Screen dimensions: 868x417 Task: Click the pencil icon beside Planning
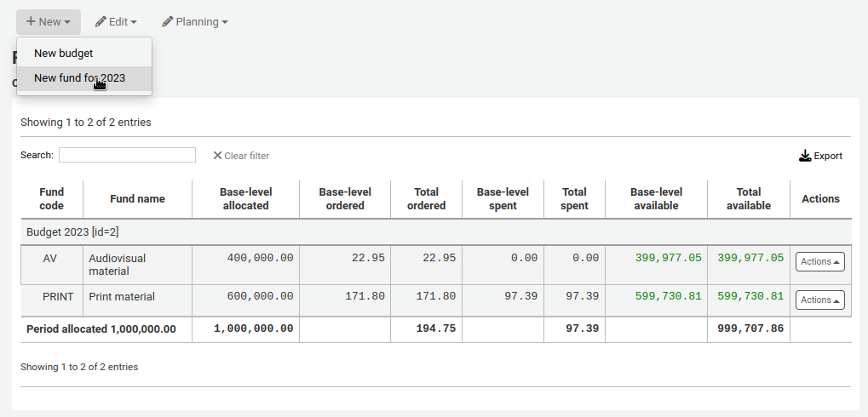point(167,22)
